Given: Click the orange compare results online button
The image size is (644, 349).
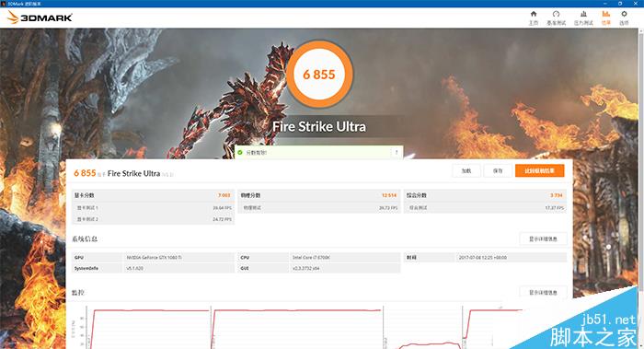Looking at the screenshot, I should pyautogui.click(x=540, y=170).
